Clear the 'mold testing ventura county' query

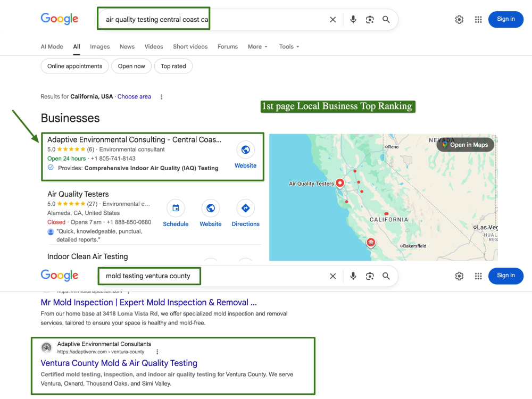click(x=333, y=276)
